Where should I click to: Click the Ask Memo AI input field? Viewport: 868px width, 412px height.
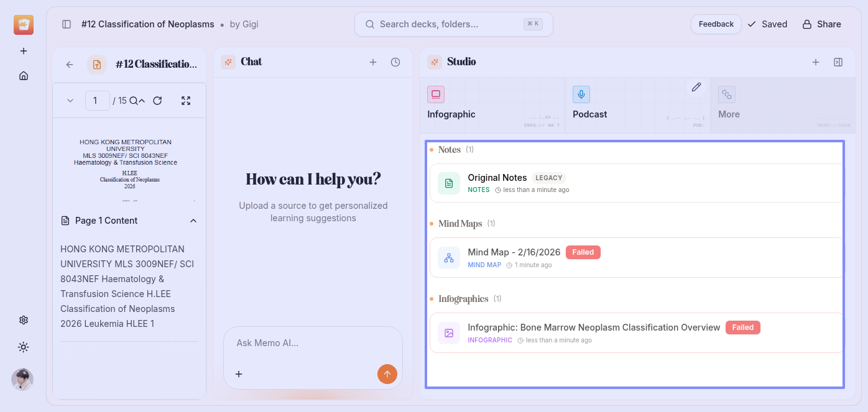(x=313, y=343)
